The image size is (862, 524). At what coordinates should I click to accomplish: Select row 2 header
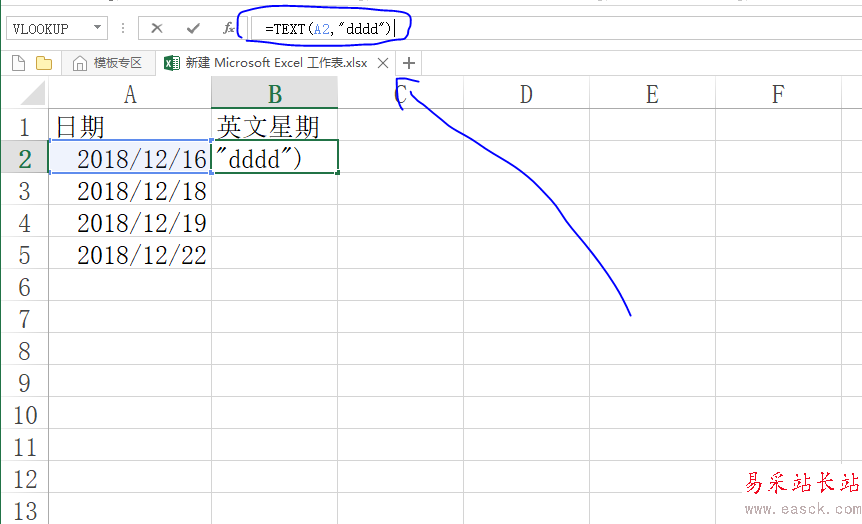(24, 158)
